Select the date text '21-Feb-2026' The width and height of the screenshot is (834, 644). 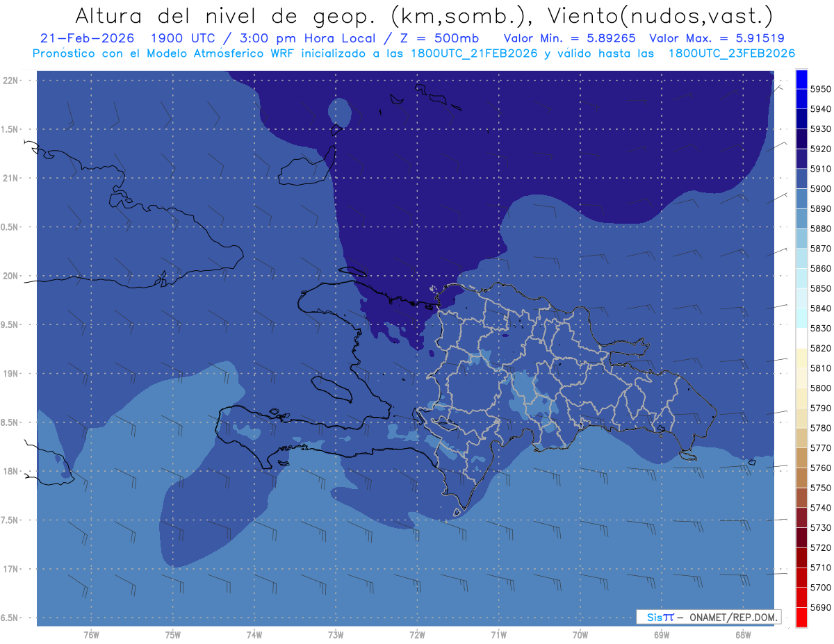point(85,39)
